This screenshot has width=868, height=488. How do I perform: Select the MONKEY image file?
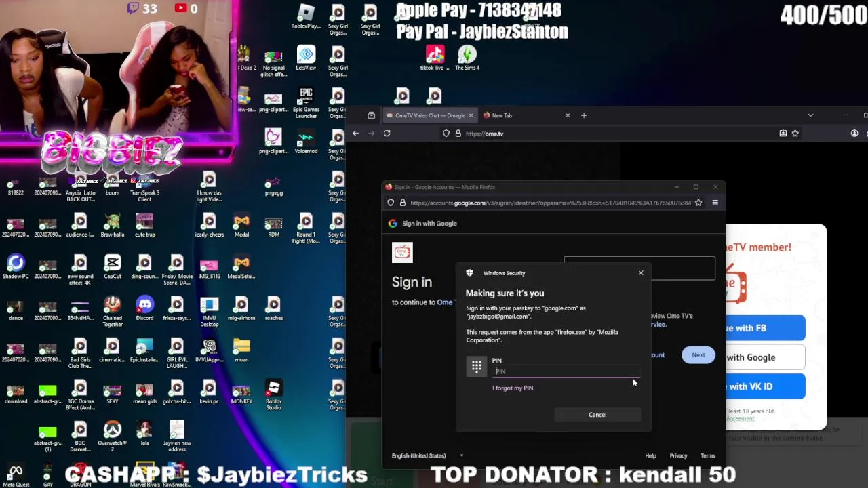pyautogui.click(x=241, y=391)
